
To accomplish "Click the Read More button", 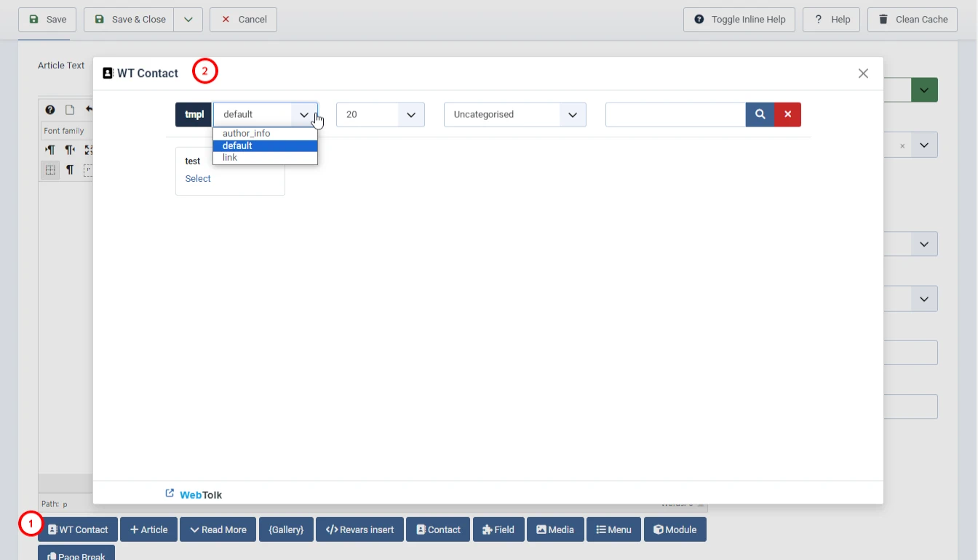I will pyautogui.click(x=218, y=529).
